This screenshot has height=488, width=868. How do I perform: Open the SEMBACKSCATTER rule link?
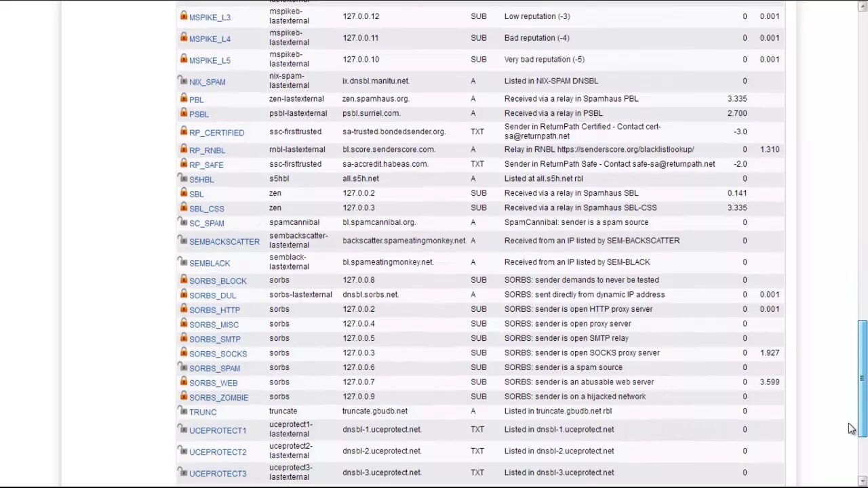pos(224,242)
